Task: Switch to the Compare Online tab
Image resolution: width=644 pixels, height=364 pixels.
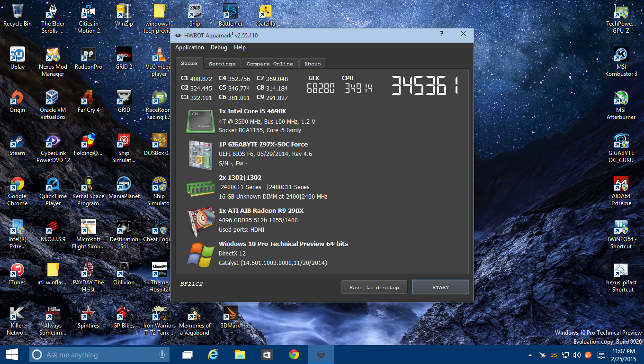Action: [x=269, y=64]
